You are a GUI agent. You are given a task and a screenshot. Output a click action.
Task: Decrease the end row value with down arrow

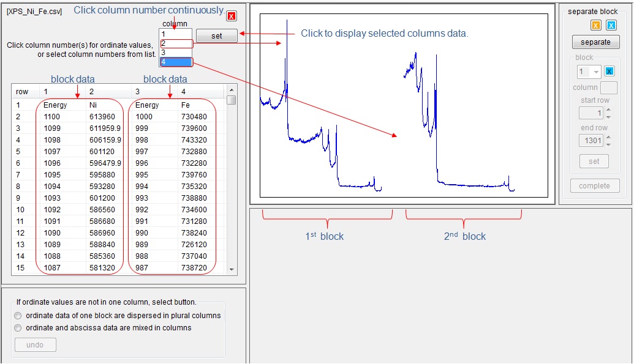608,144
